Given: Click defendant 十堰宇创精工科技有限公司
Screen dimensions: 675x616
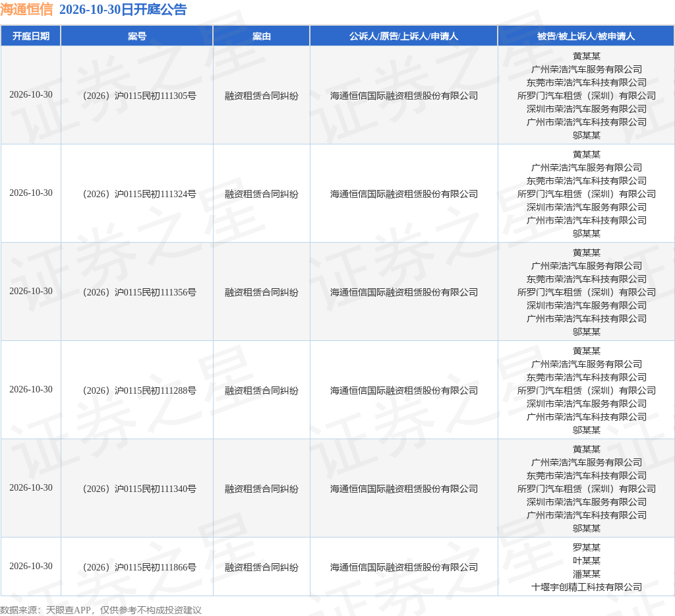Looking at the screenshot, I should tap(586, 587).
